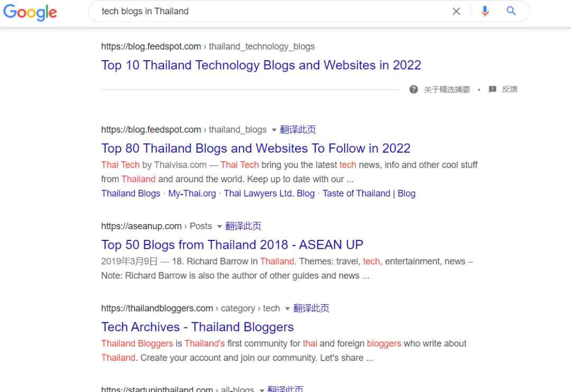Click inside the search input field
The height and width of the screenshot is (392, 571).
270,11
